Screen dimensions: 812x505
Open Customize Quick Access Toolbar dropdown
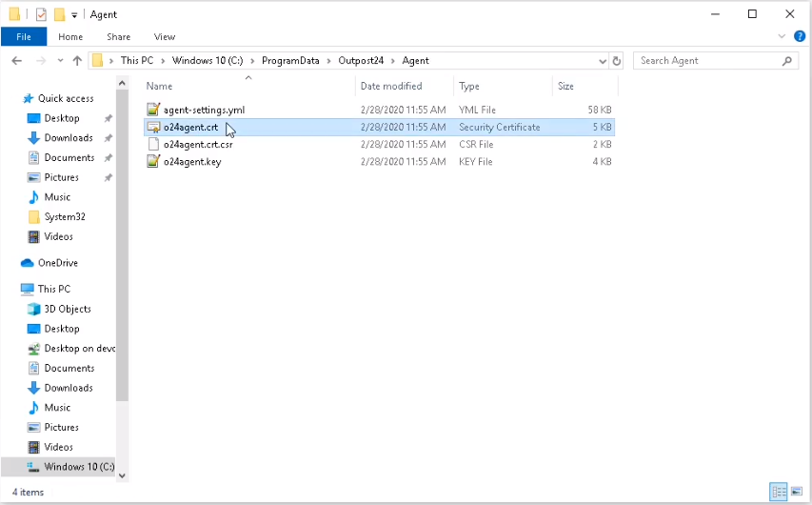click(74, 15)
